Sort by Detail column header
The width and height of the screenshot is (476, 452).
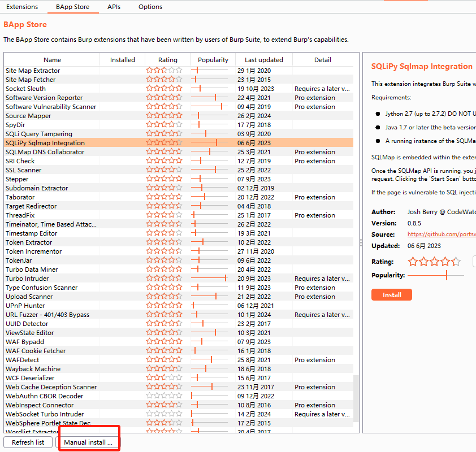pyautogui.click(x=323, y=60)
